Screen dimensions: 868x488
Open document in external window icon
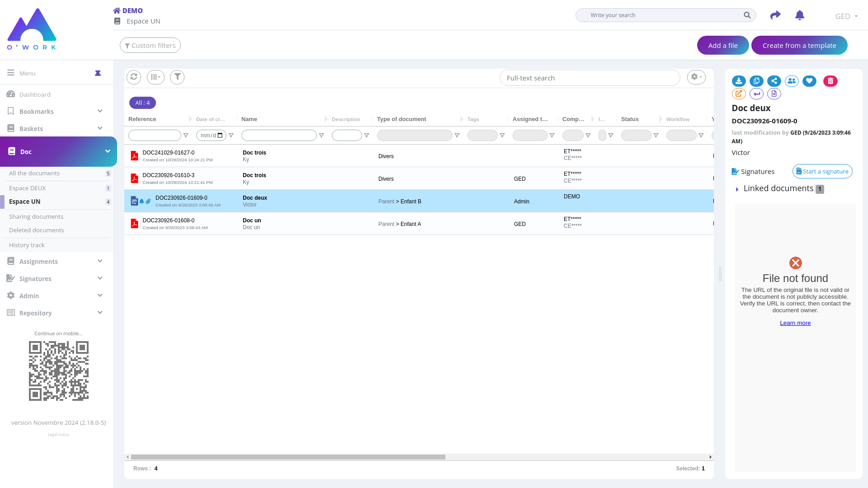coord(739,94)
